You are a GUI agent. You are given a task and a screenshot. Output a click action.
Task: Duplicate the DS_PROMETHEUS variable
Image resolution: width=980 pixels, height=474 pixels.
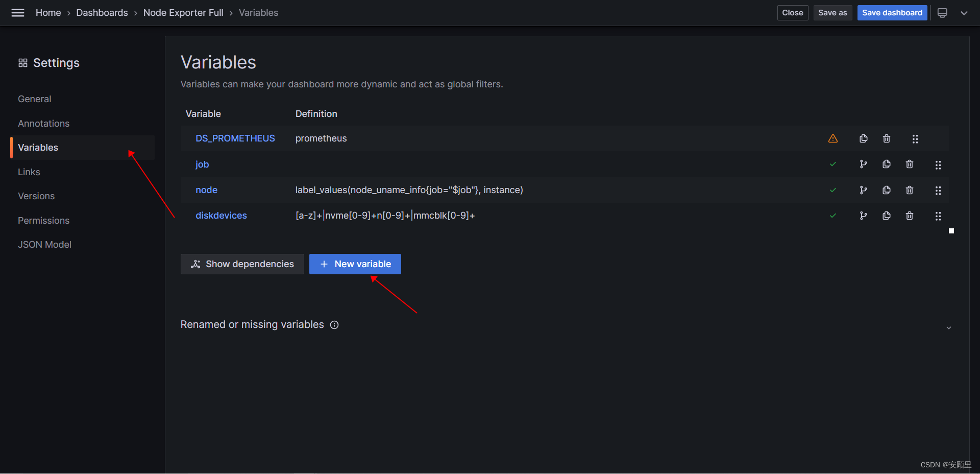(x=864, y=138)
